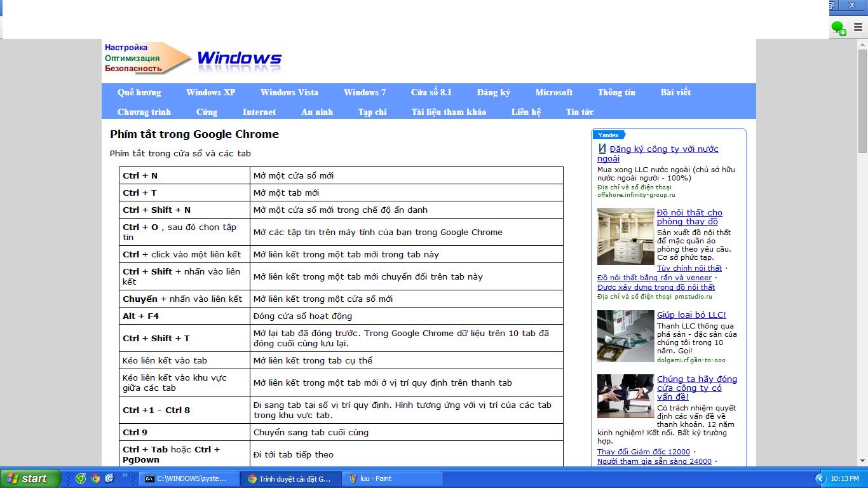The height and width of the screenshot is (488, 868).
Task: Open the Cứng menu item
Action: (207, 112)
